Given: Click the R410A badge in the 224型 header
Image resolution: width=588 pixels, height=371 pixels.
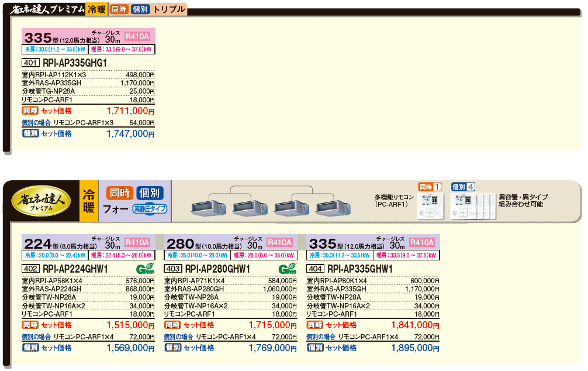Looking at the screenshot, I should pyautogui.click(x=137, y=243).
